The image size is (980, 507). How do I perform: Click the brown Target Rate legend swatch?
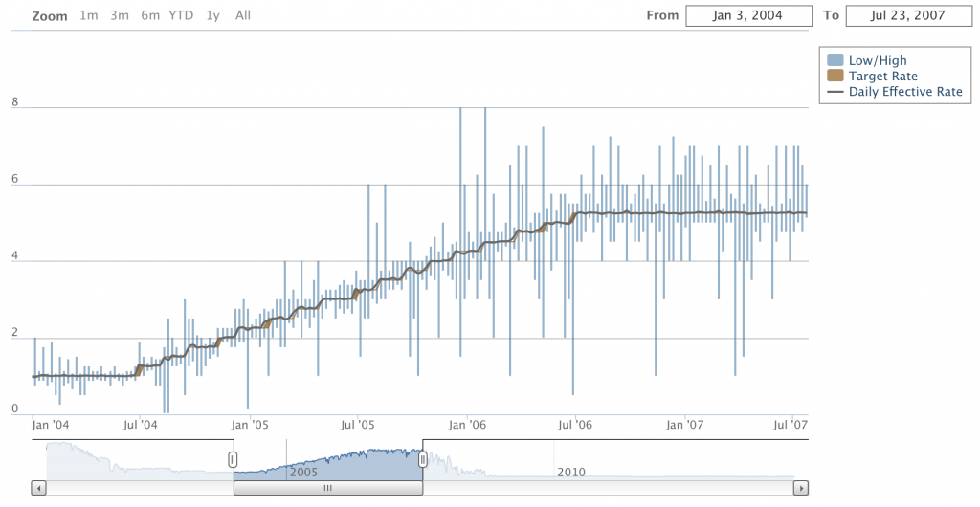(x=835, y=77)
